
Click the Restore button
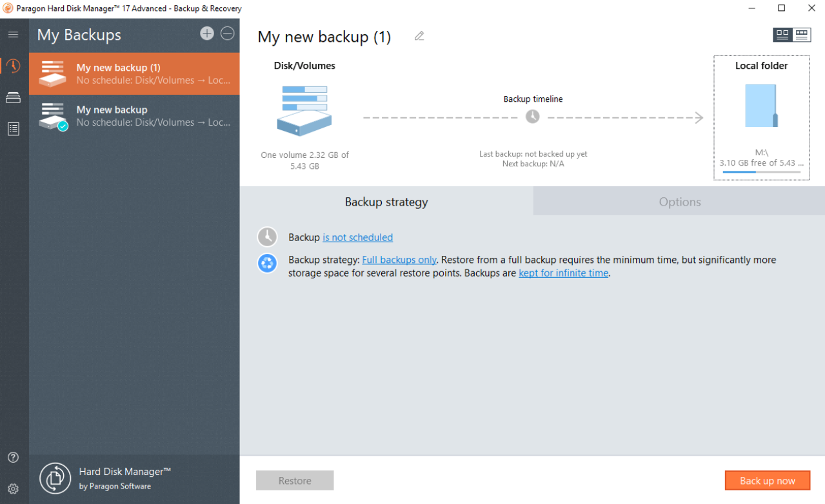tap(295, 480)
